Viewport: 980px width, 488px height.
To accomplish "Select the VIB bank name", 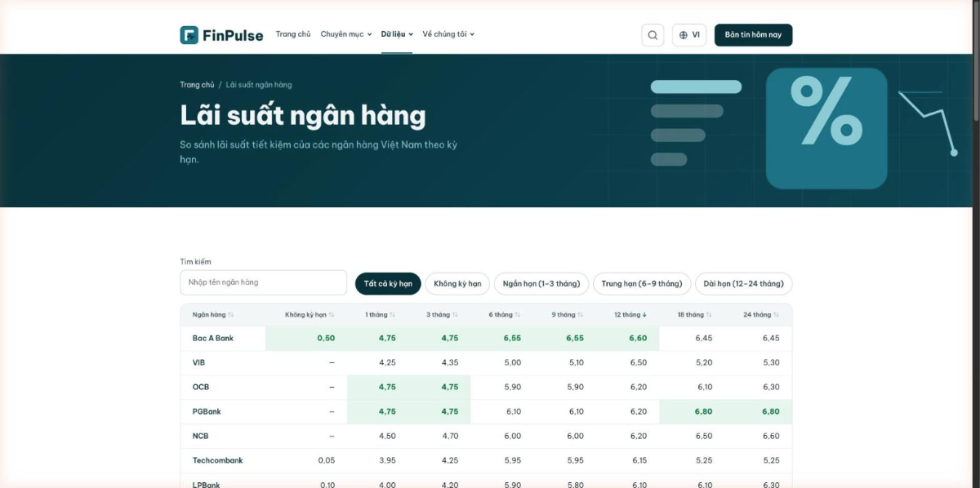I will [198, 362].
